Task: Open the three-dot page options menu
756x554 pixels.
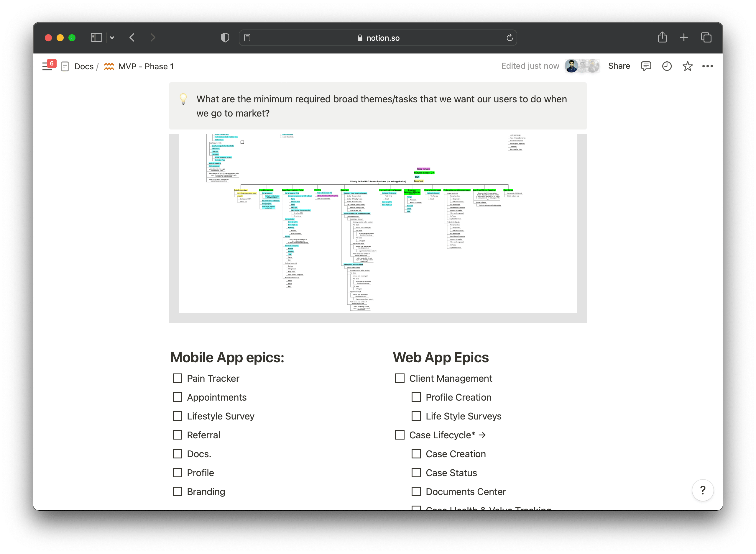Action: (x=707, y=66)
